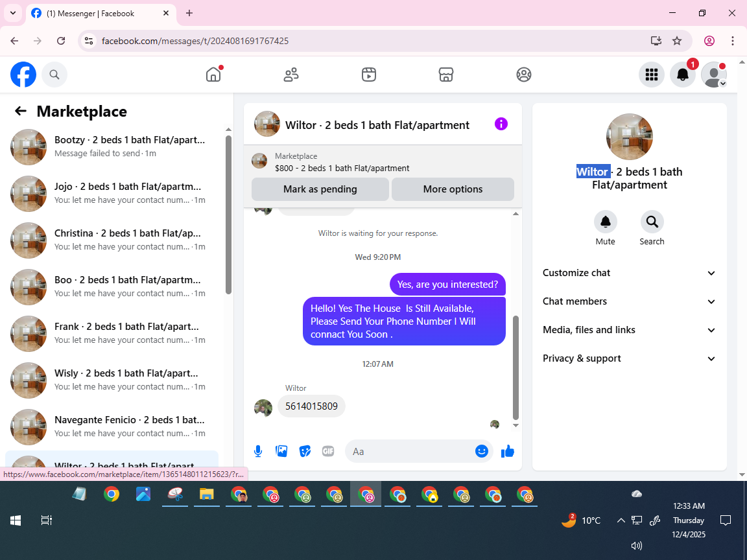Image resolution: width=747 pixels, height=560 pixels.
Task: Click the large listing photo in info panel
Action: (630, 137)
